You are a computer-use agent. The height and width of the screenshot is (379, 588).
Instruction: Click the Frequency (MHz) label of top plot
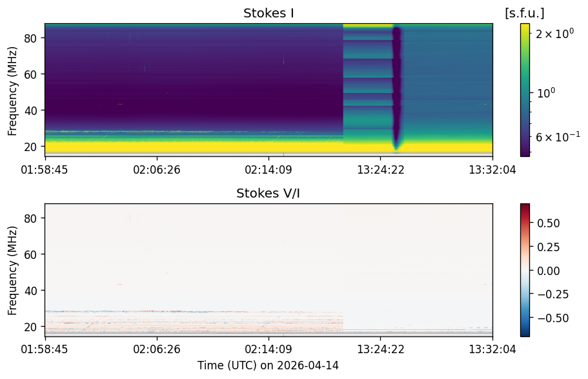coord(12,91)
